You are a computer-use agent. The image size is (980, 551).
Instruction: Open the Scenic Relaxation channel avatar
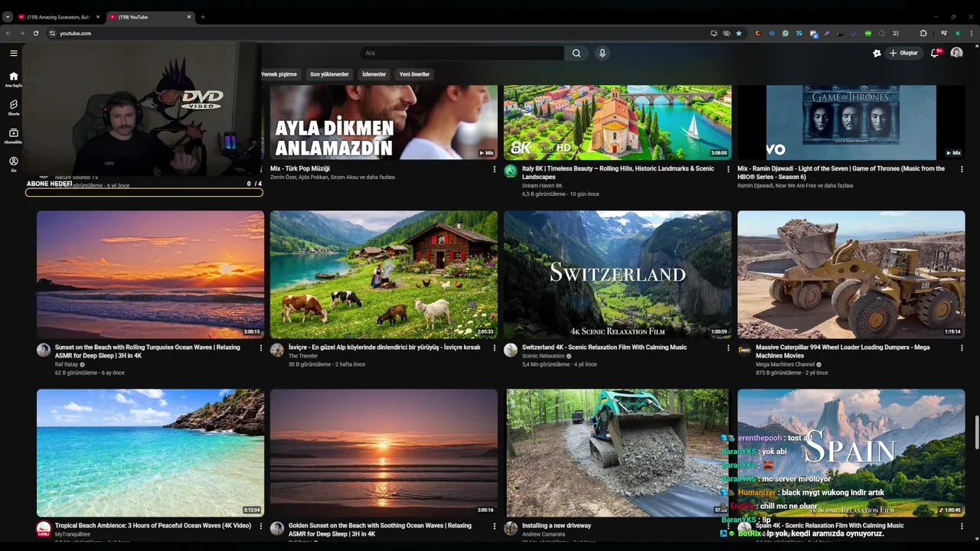point(511,350)
